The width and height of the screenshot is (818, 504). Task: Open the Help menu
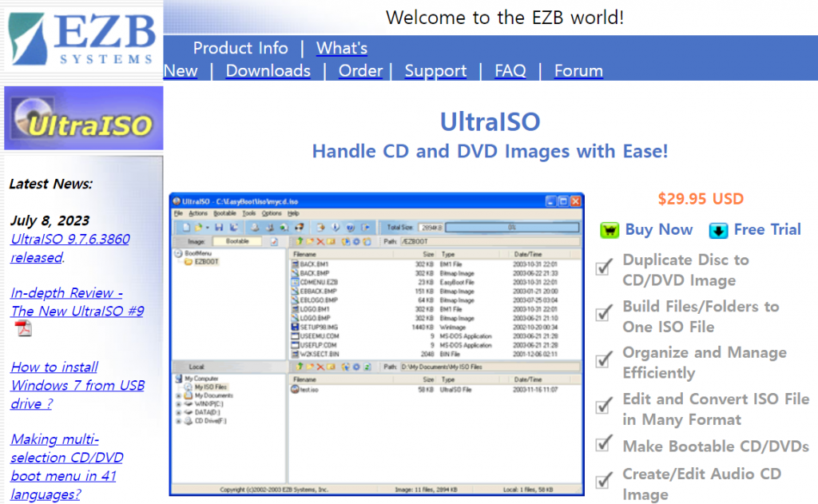(x=293, y=213)
